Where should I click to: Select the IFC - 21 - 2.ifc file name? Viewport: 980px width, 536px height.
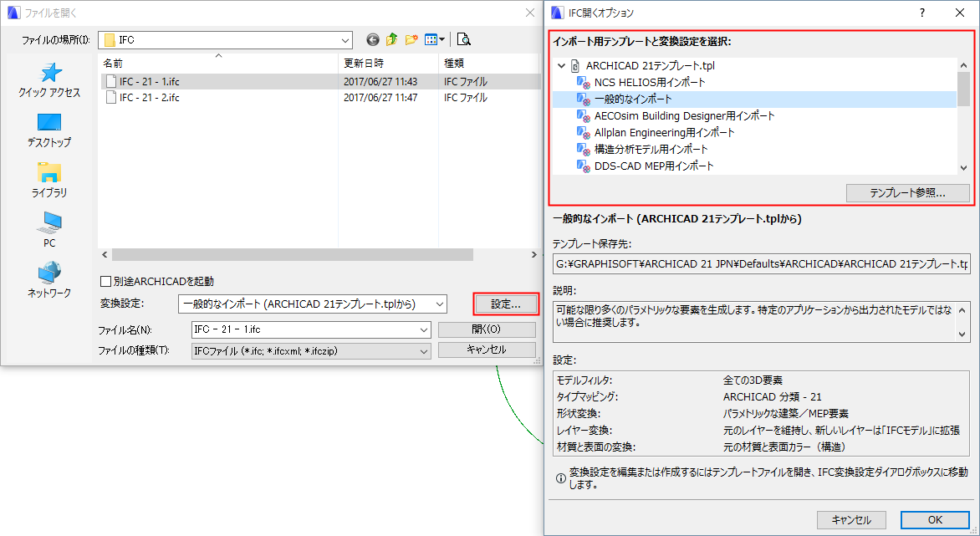[150, 98]
